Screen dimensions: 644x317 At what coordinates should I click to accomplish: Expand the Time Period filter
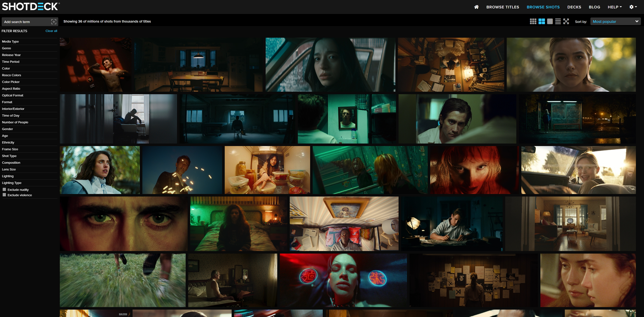(x=29, y=62)
